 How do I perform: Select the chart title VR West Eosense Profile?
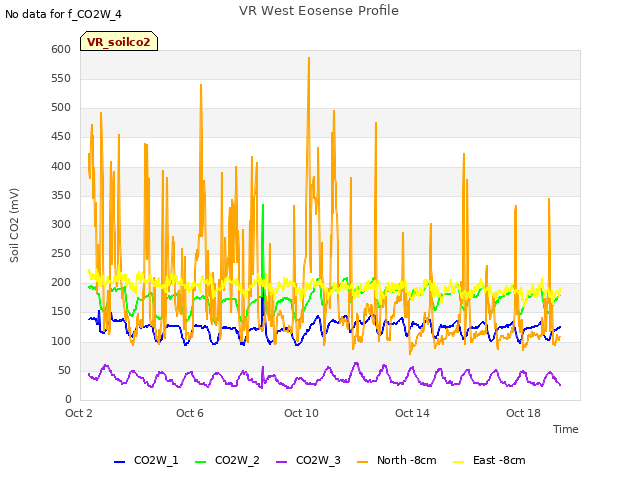coord(319,11)
